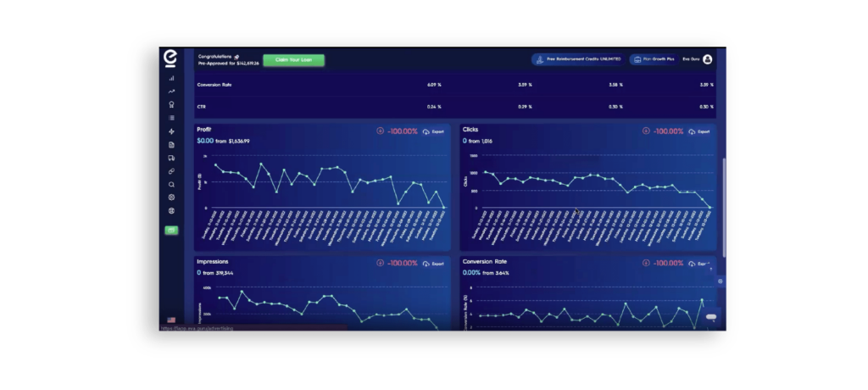Image resolution: width=868 pixels, height=390 pixels.
Task: Click the US flag language selector
Action: [171, 320]
